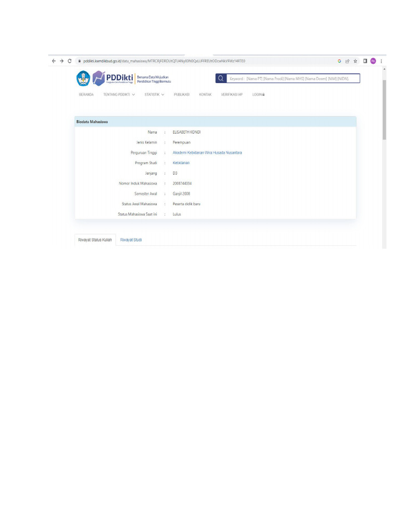Click the page vertical scrollbar thumb
This screenshot has width=399, height=532.
pos(384,110)
